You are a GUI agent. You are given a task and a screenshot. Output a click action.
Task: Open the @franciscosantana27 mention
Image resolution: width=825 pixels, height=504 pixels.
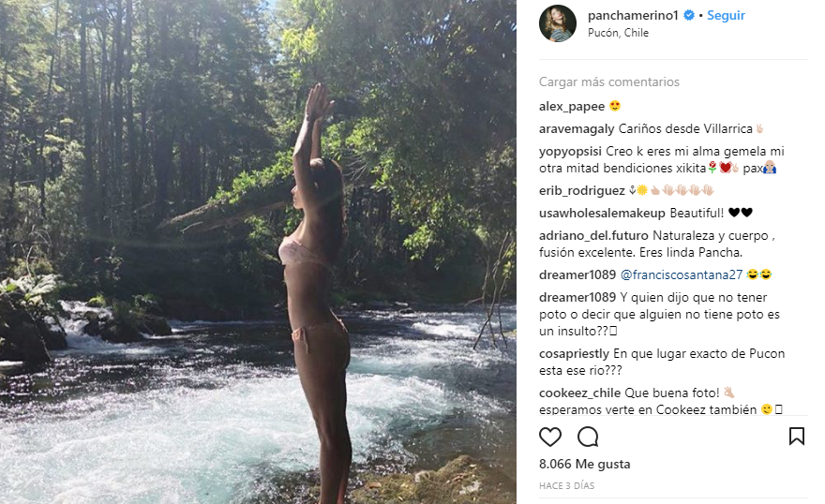tap(682, 275)
